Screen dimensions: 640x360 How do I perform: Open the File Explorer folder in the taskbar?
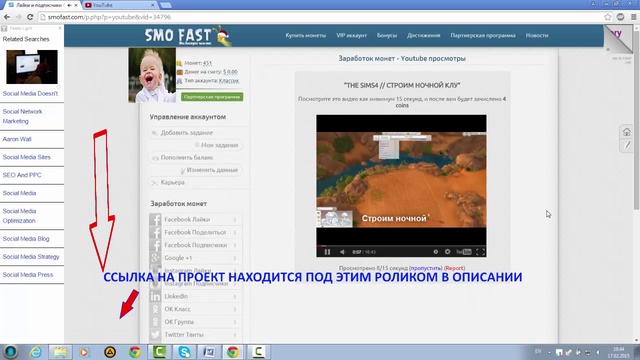(60, 352)
